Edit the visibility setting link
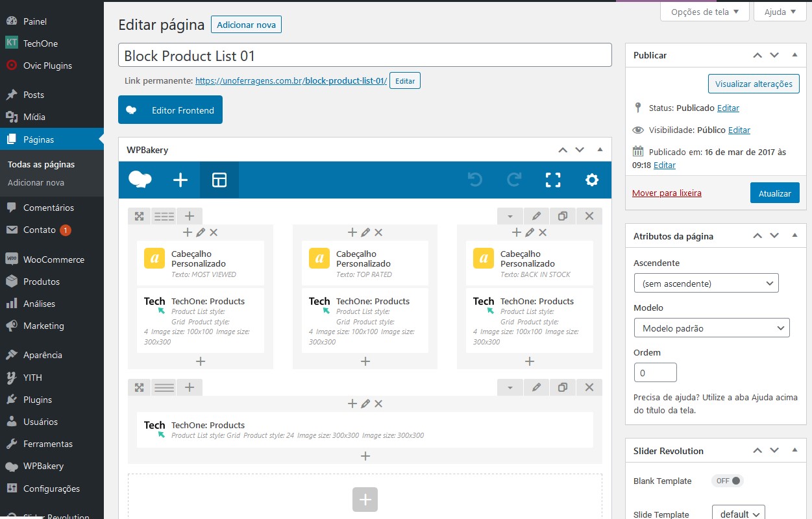This screenshot has width=812, height=519. coord(739,130)
